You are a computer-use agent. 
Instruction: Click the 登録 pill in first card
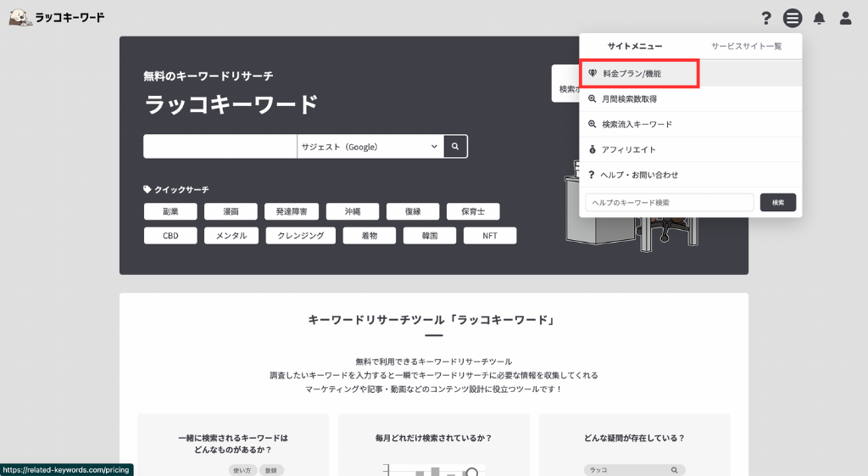(x=270, y=470)
